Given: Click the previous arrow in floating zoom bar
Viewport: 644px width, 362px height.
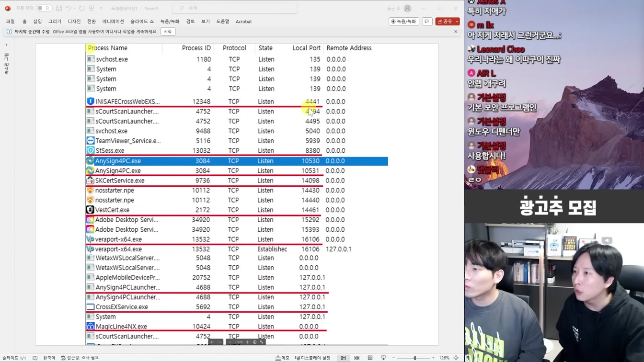Looking at the screenshot, I should [212, 342].
